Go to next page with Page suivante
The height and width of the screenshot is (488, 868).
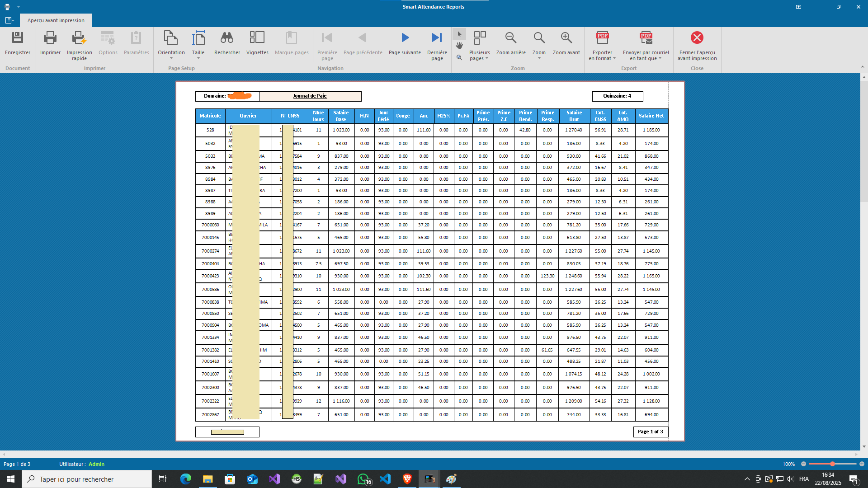[405, 38]
